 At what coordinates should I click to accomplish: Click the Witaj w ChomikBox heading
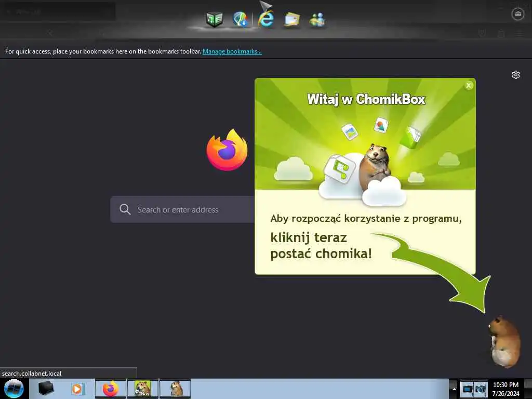tap(366, 99)
